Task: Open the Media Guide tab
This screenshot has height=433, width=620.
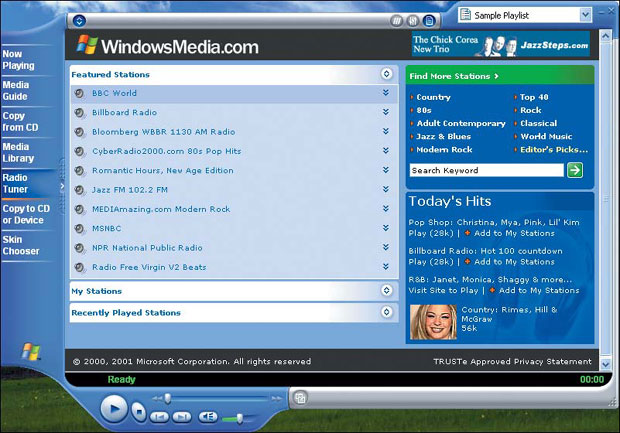Action: pos(16,91)
